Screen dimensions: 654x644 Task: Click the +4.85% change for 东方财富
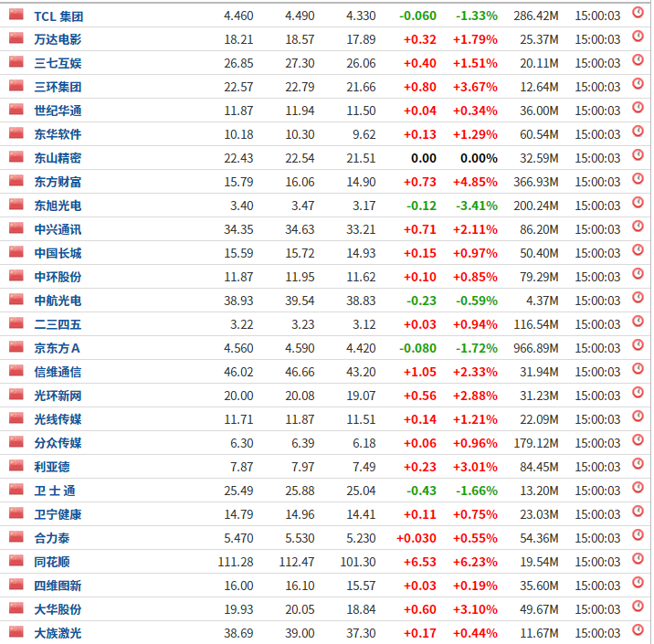(475, 183)
